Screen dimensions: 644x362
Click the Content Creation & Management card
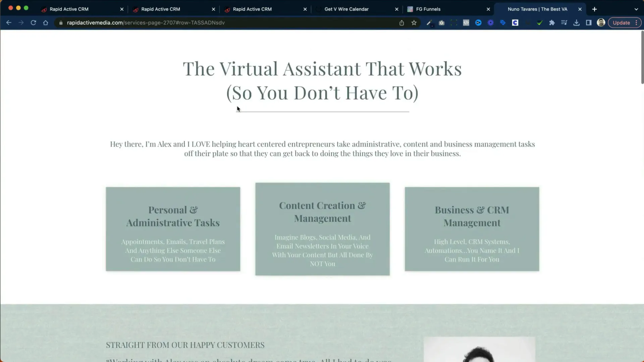coord(322,229)
